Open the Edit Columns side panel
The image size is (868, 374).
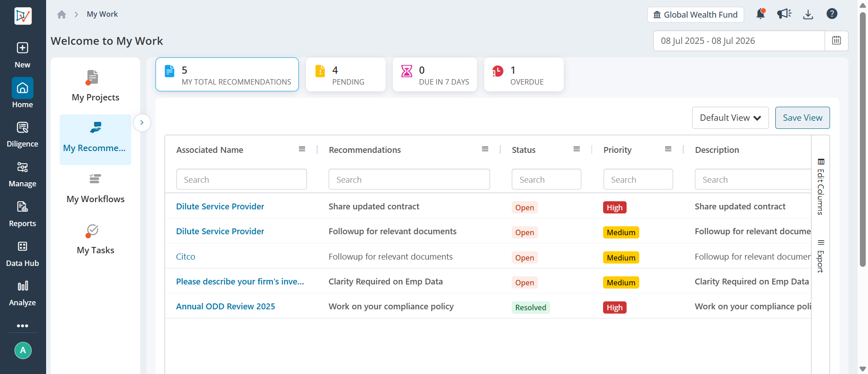(821, 187)
